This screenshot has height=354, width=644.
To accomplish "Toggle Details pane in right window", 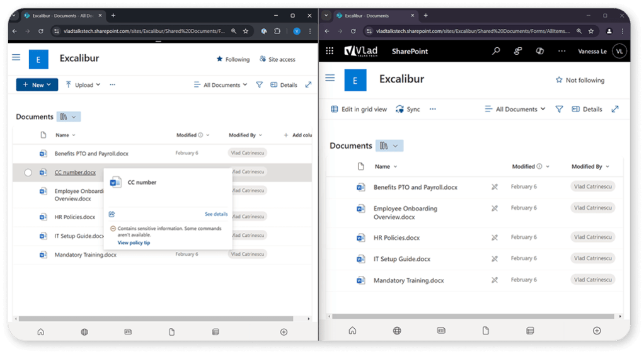I will [x=587, y=109].
